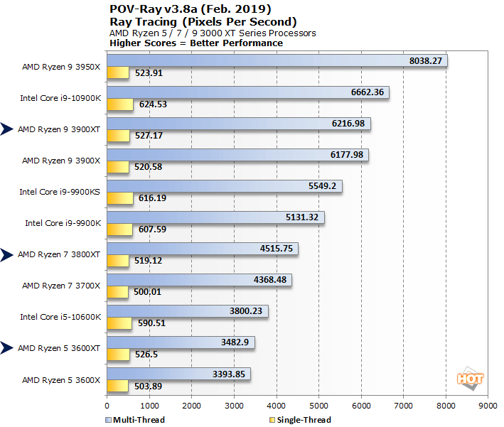504x427 pixels.
Task: Click the 523.91 single-thread value
Action: (149, 73)
